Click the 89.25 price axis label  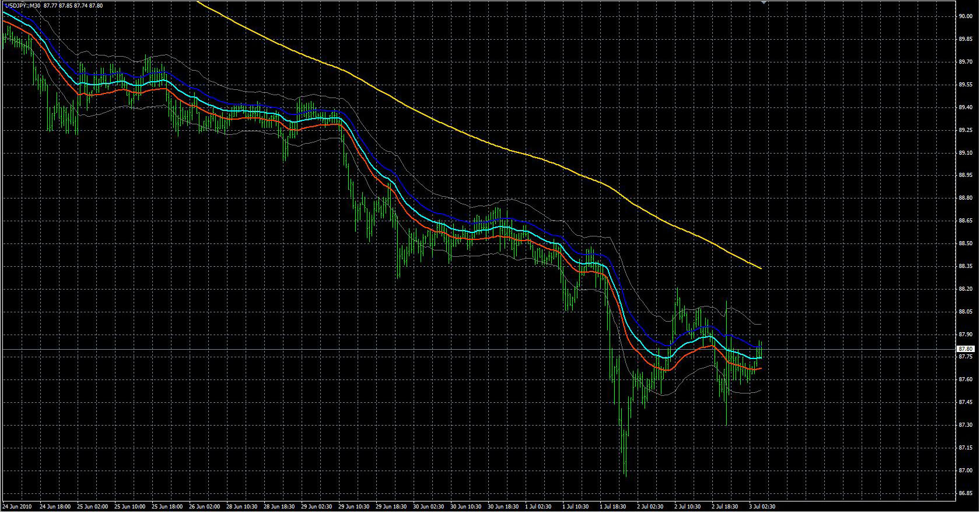click(x=965, y=130)
